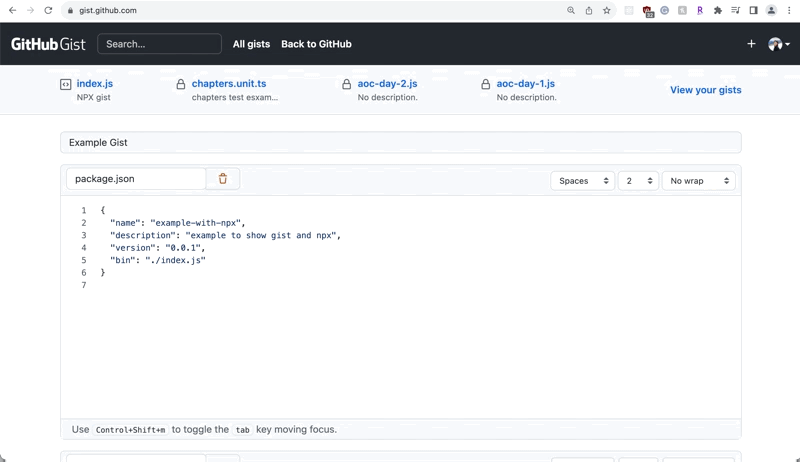800x462 pixels.
Task: Open the index.js gist link
Action: (94, 84)
